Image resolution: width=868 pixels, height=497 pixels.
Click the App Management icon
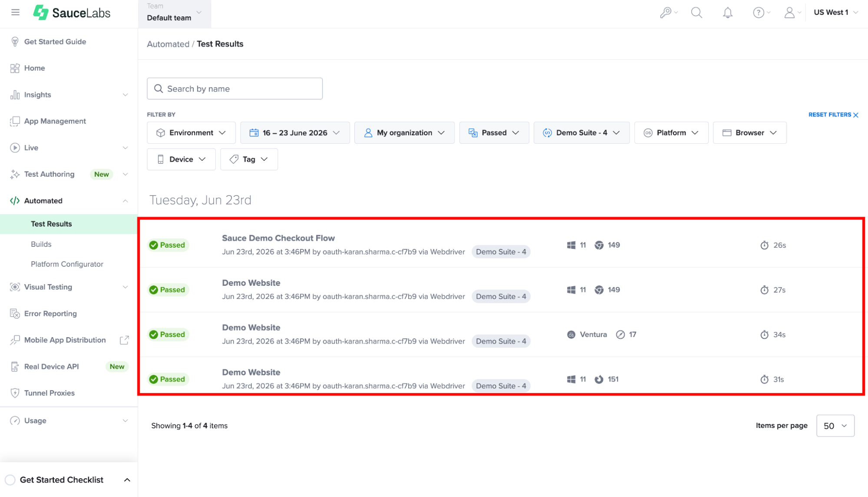pyautogui.click(x=15, y=121)
